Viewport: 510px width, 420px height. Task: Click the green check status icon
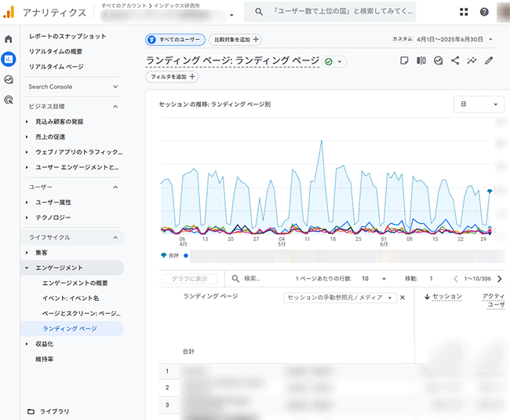[x=329, y=61]
